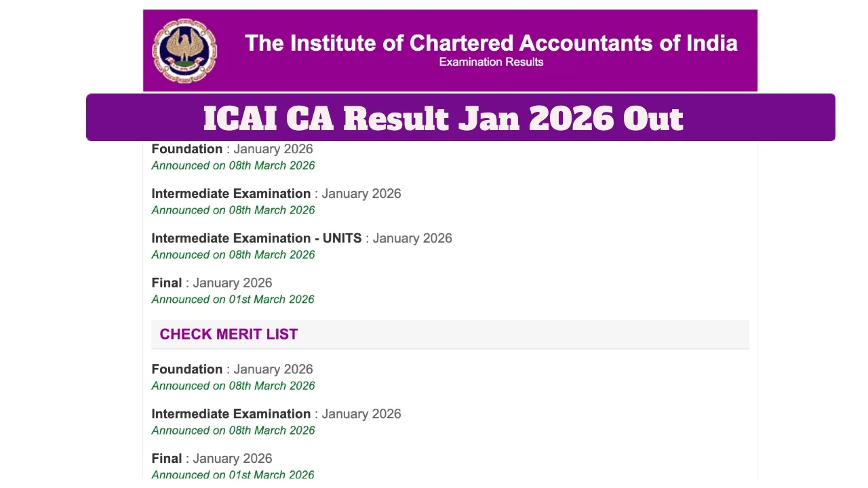This screenshot has height=488, width=868.
Task: Click the announcement date below the Foundation result link
Action: pos(233,166)
